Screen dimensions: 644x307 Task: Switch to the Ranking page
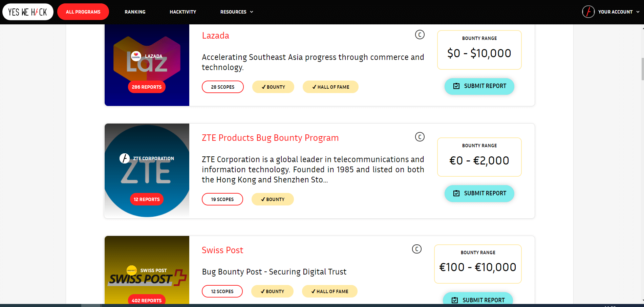click(x=135, y=12)
